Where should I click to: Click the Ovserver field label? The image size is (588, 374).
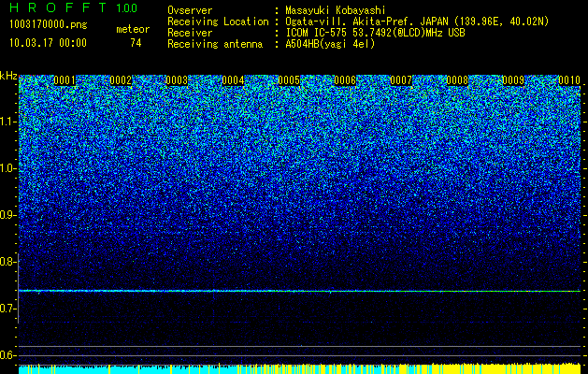coord(190,10)
